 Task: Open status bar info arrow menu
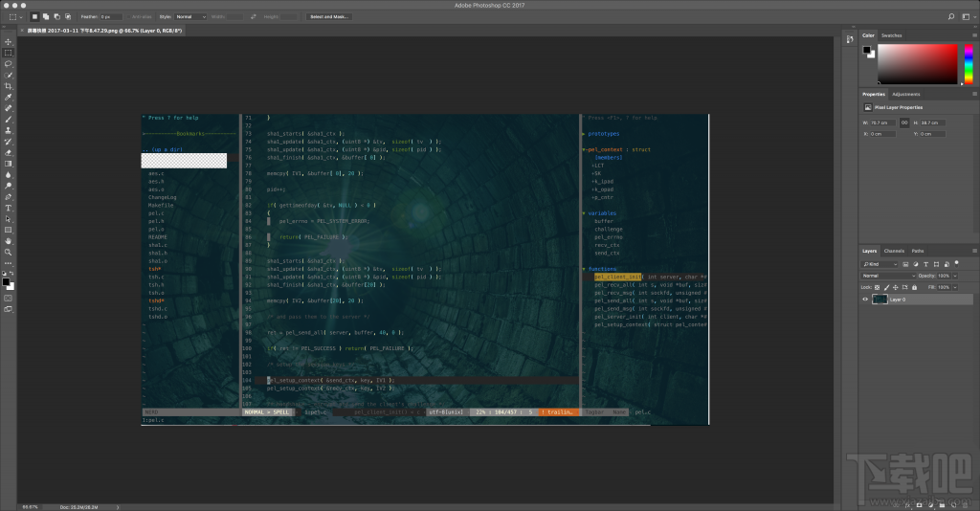pos(118,507)
